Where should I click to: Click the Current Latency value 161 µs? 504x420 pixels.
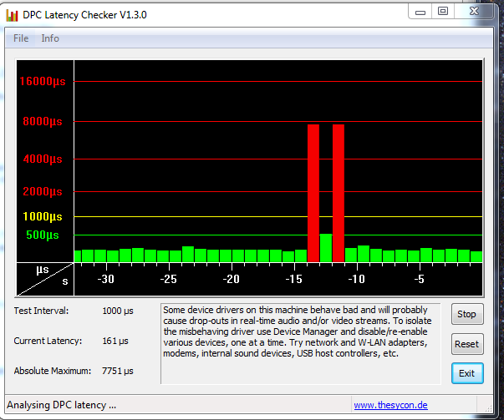[115, 341]
